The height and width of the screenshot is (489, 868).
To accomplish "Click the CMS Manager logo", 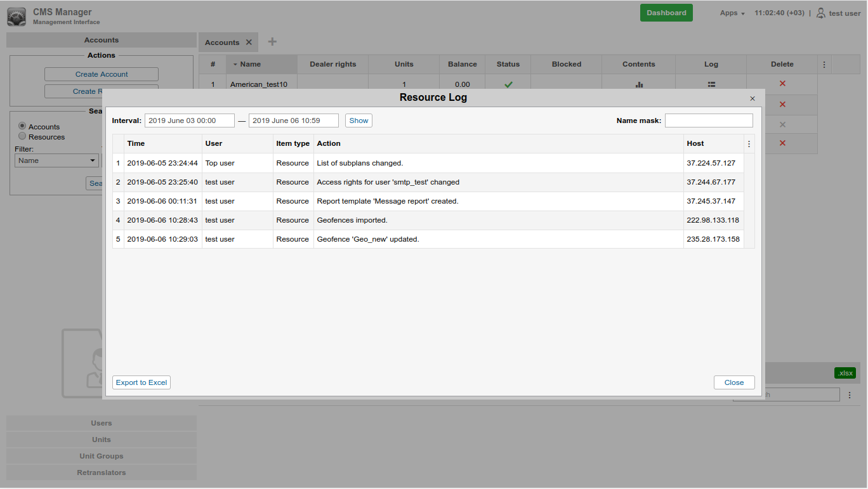I will coord(16,16).
